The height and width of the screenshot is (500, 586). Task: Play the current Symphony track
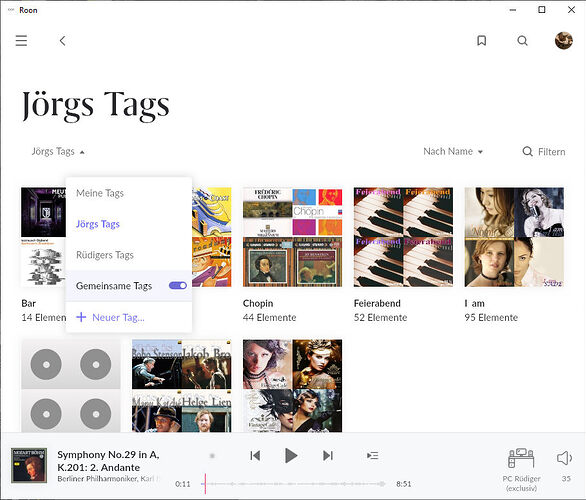pos(291,456)
